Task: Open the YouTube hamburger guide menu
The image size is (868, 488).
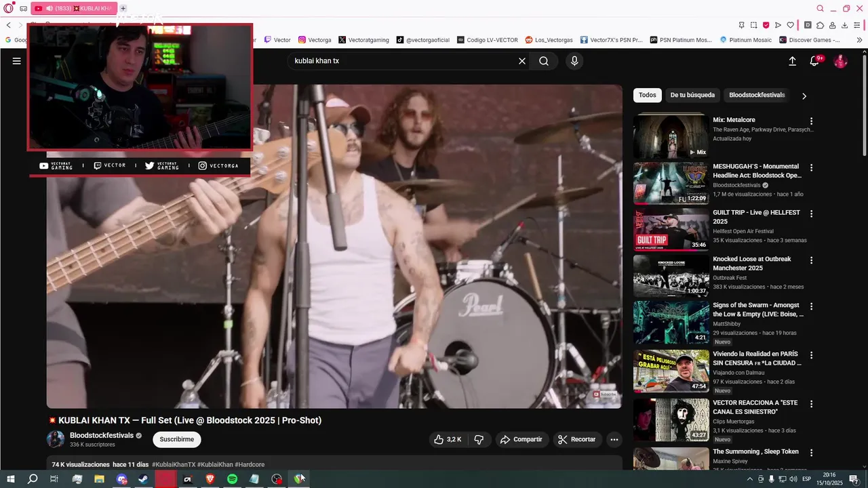Action: (17, 61)
